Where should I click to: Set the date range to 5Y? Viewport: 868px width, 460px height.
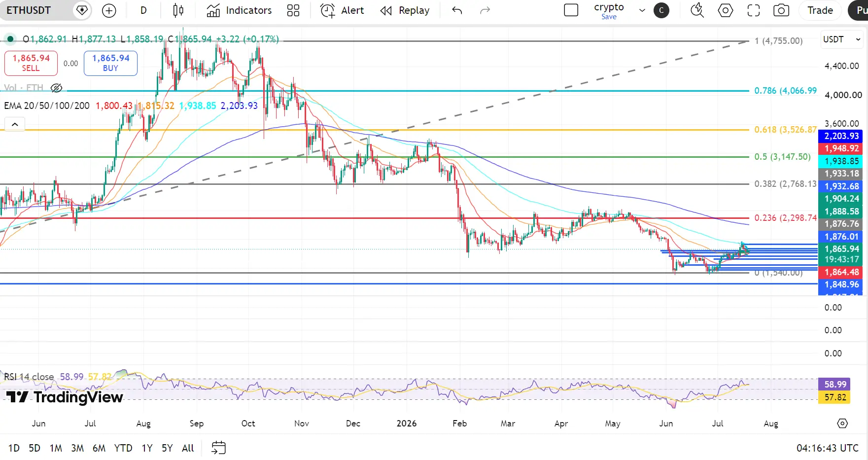[x=167, y=448]
